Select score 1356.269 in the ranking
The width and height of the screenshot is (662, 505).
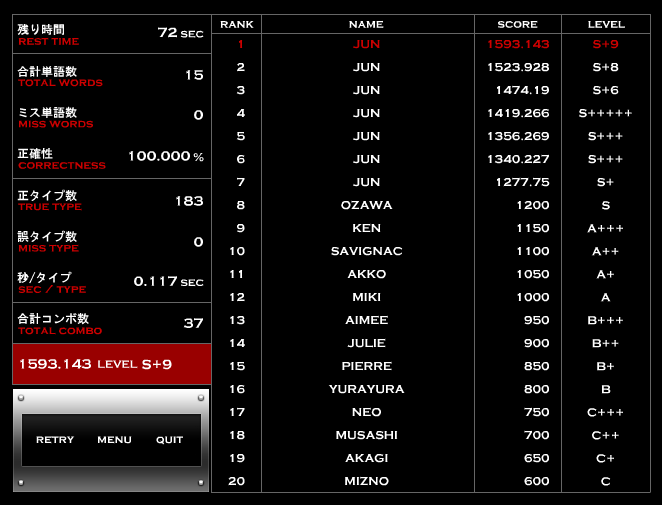point(518,136)
